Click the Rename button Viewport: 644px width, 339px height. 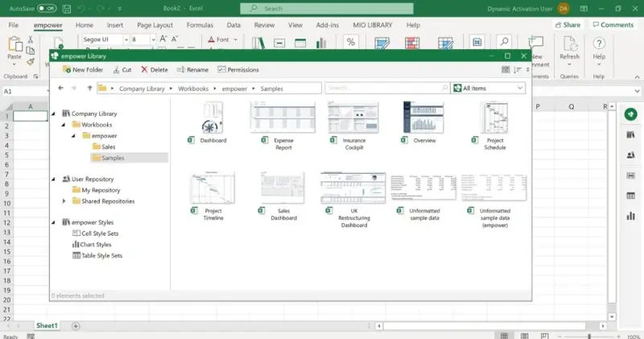(192, 70)
